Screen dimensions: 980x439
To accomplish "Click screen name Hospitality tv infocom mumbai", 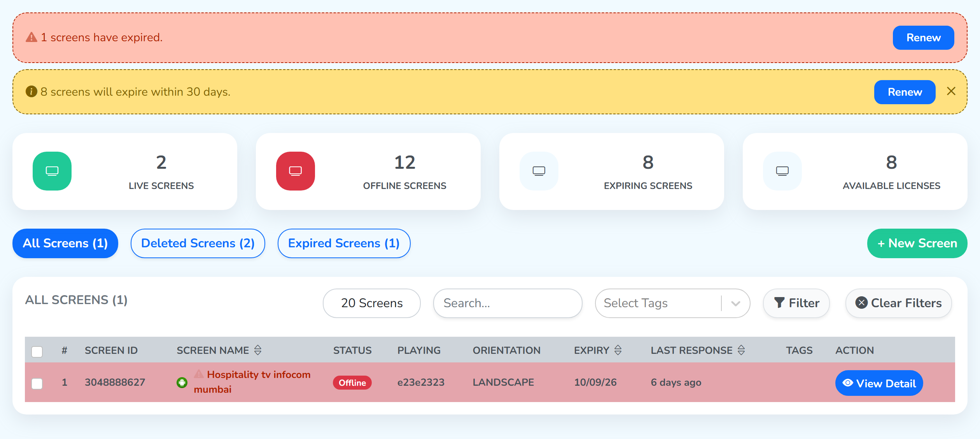I will (x=252, y=382).
